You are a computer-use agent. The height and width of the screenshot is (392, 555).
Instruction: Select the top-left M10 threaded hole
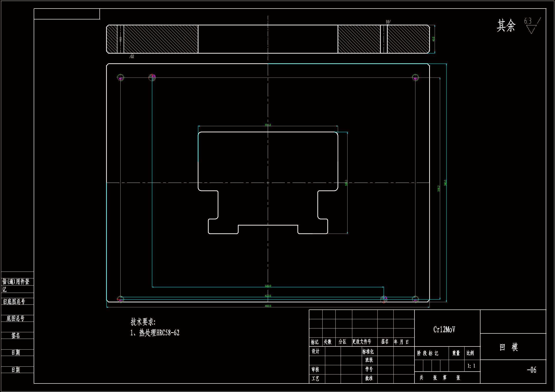120,78
